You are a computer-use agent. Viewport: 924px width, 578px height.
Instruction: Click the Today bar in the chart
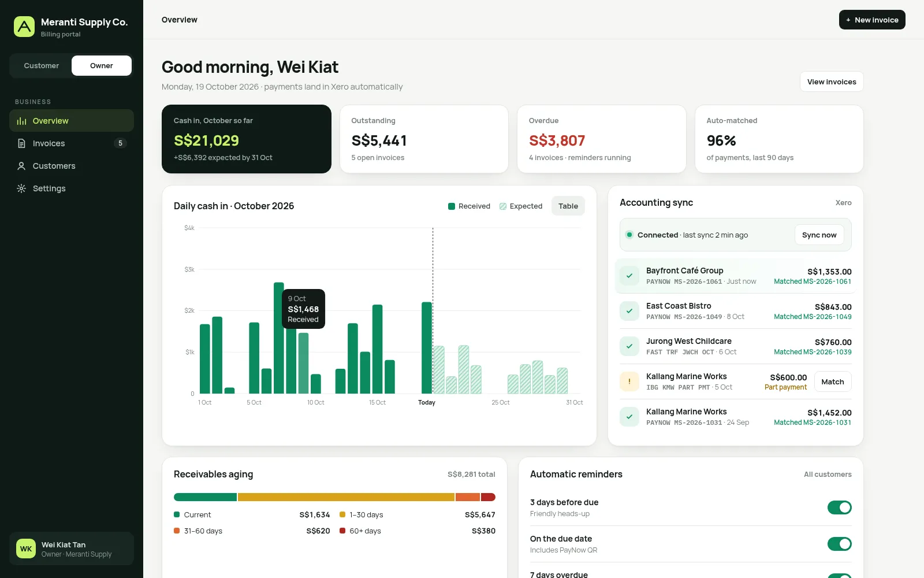427,347
